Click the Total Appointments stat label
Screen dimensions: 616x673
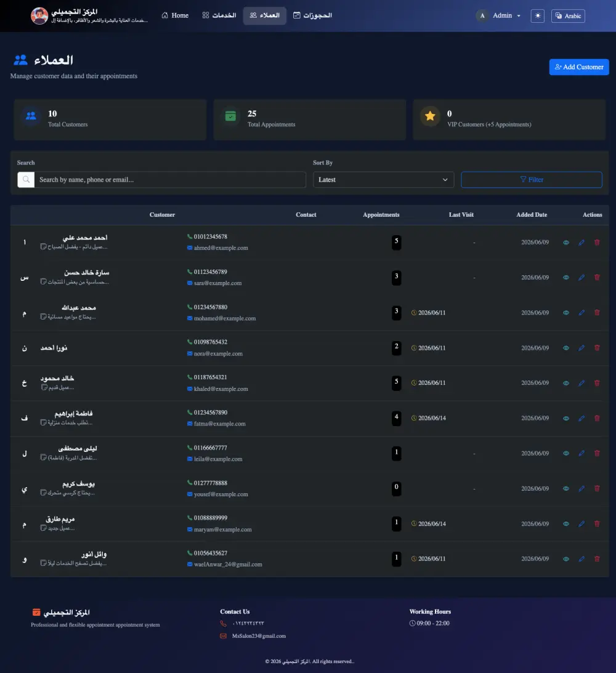point(271,124)
